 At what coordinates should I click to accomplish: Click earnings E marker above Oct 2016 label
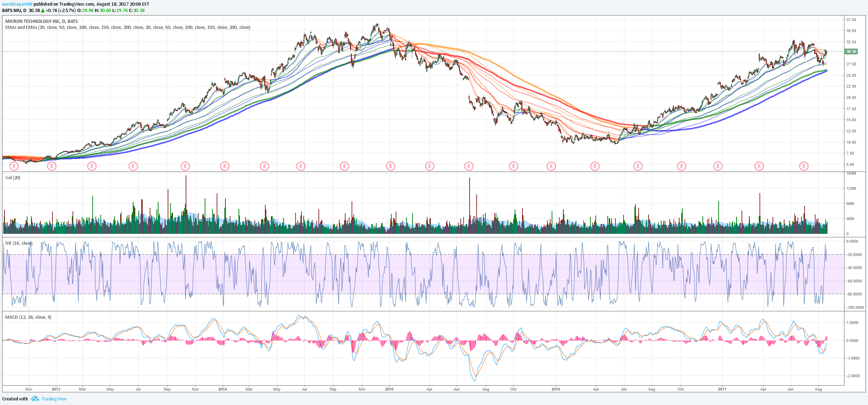[x=682, y=166]
